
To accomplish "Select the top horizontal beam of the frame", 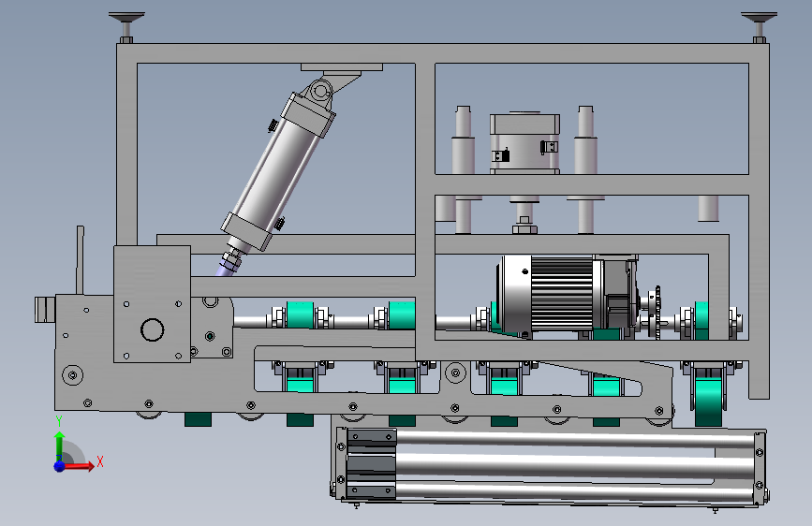I will coord(443,53).
